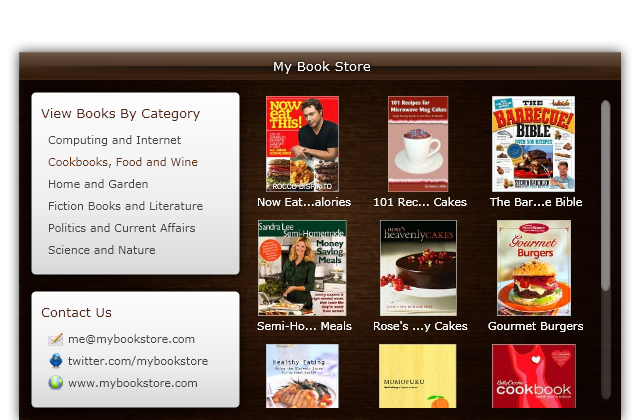Open the Now Eat This book cover
Image resolution: width=640 pixels, height=420 pixels.
302,144
